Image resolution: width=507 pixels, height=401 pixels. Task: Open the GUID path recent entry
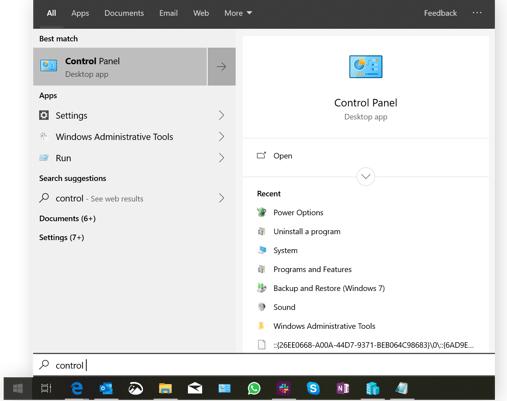(x=373, y=345)
